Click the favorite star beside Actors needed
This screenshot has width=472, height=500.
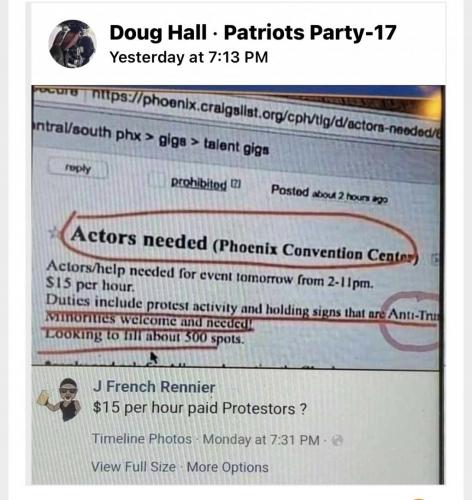[53, 232]
